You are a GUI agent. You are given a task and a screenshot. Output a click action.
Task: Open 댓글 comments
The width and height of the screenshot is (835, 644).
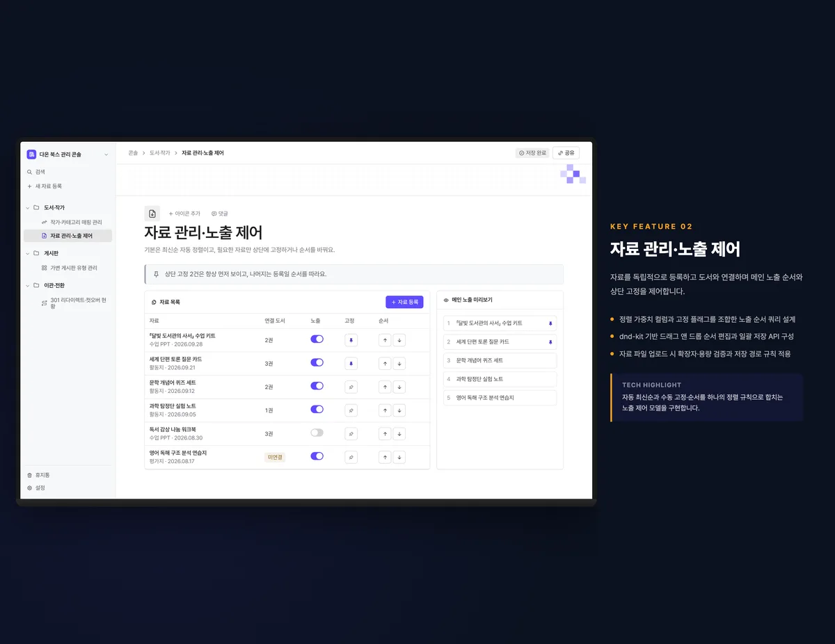pyautogui.click(x=220, y=214)
